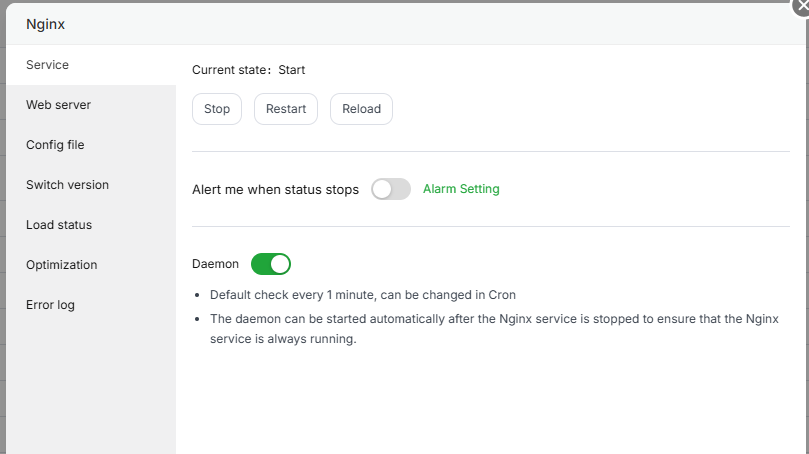Select the Service tab

(x=91, y=65)
